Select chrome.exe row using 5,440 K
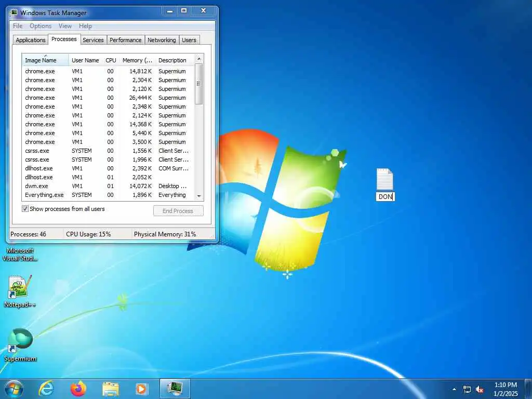532x399 pixels. [x=108, y=133]
